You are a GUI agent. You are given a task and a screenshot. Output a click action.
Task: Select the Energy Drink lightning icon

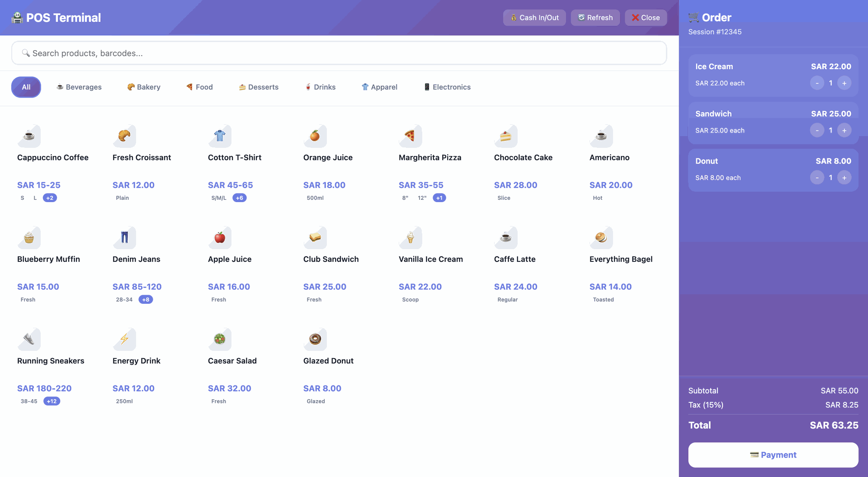click(124, 339)
